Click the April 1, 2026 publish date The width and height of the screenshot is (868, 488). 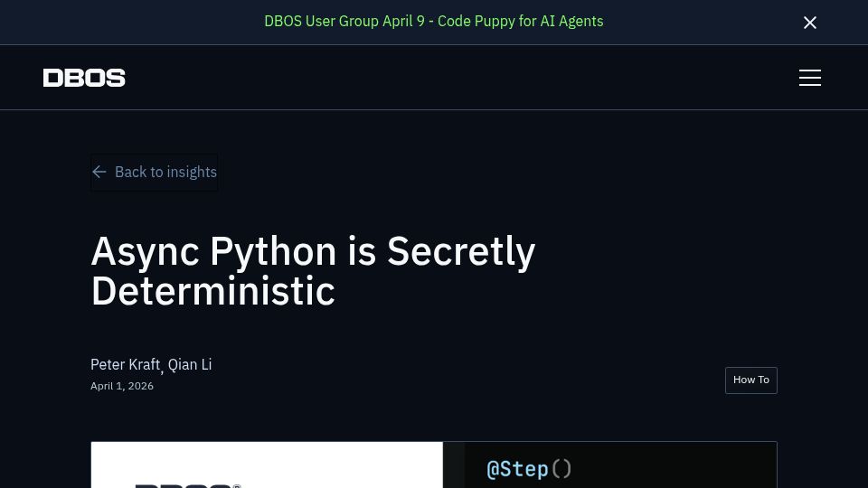(122, 386)
